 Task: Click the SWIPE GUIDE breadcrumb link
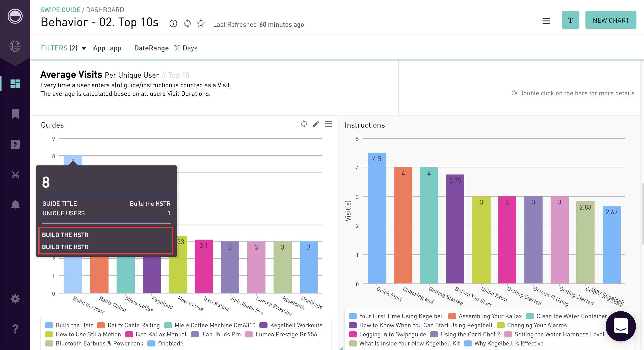pos(60,10)
